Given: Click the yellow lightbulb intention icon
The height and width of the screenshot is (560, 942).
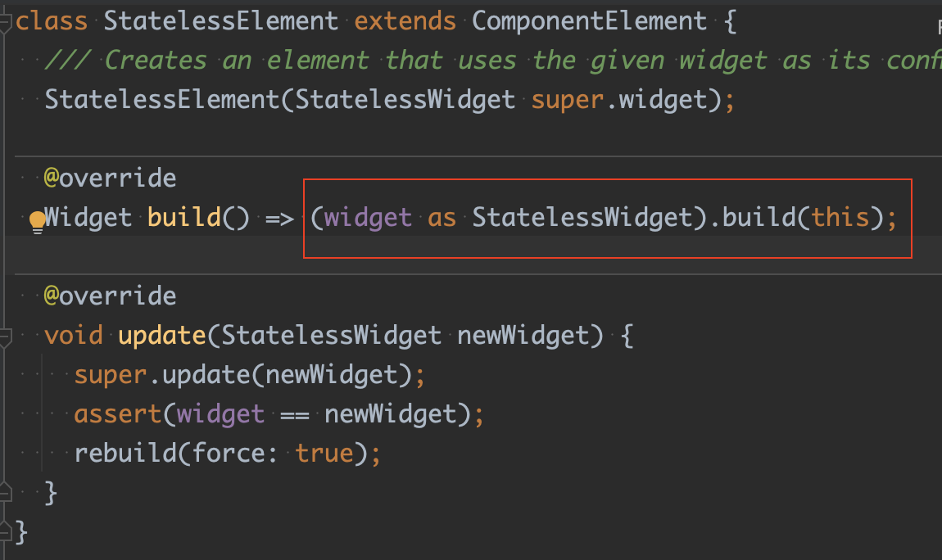Looking at the screenshot, I should [x=37, y=222].
